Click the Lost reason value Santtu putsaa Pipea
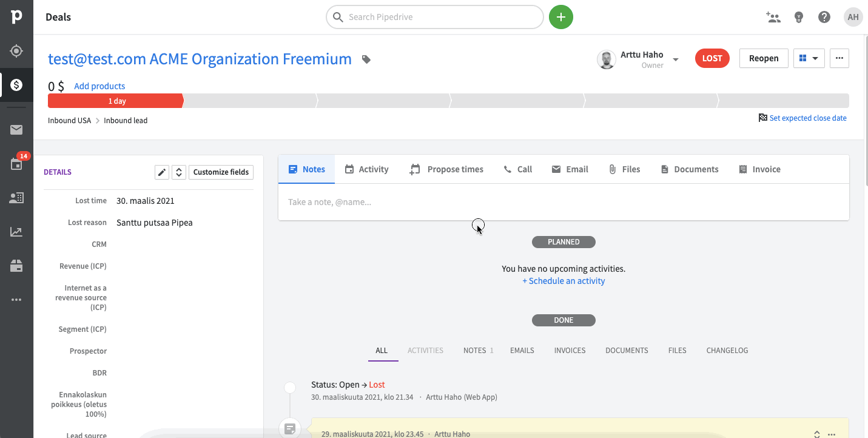The image size is (868, 438). 155,223
